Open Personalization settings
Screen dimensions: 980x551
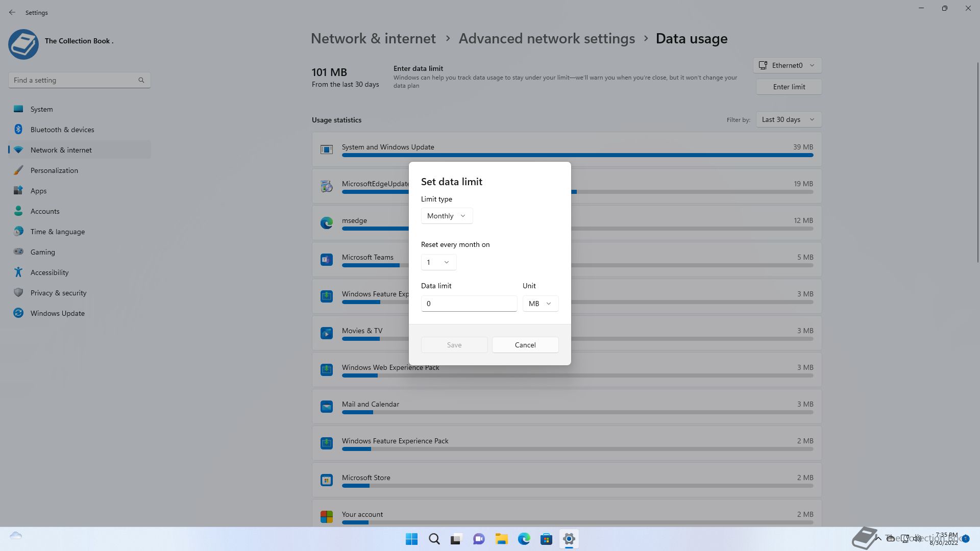80,170
